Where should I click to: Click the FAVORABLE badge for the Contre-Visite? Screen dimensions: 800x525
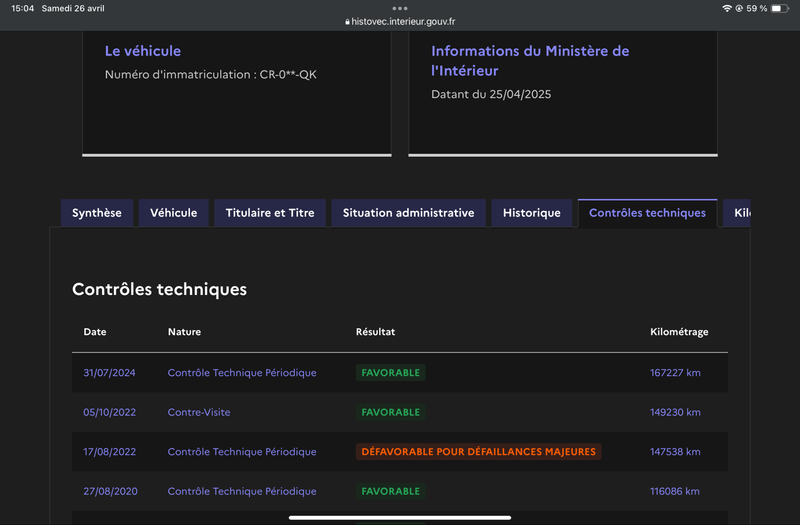click(x=391, y=412)
